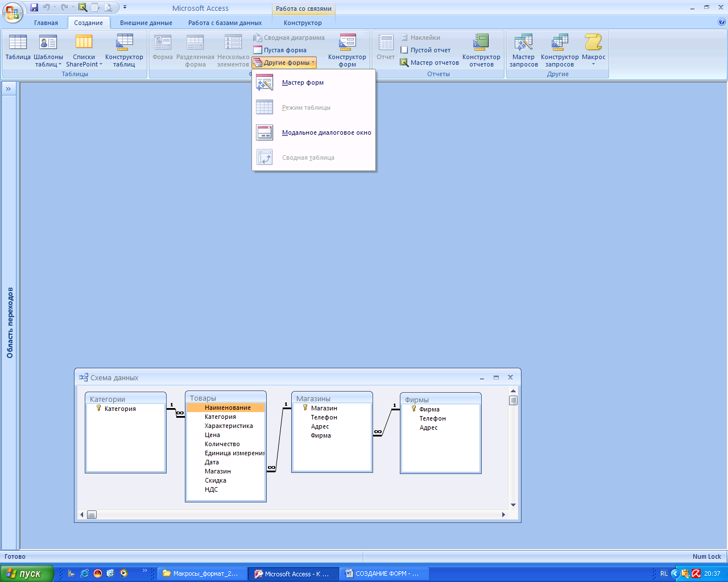
Task: Click НДС field in Товары
Action: click(211, 489)
